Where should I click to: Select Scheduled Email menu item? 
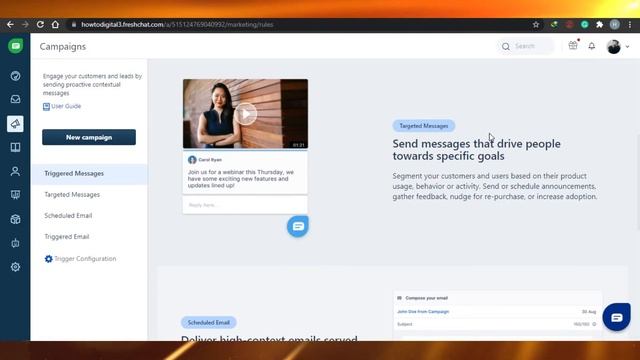tap(68, 216)
